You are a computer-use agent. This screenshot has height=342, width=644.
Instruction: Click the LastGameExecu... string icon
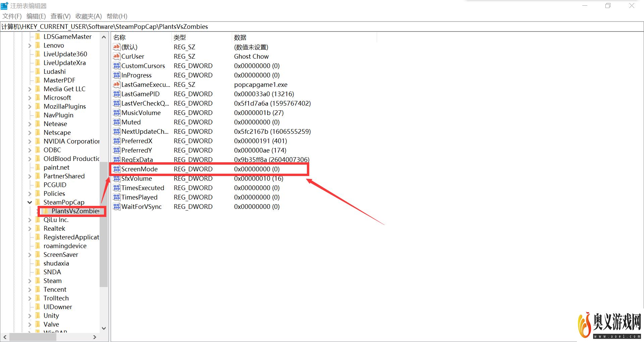pyautogui.click(x=116, y=84)
